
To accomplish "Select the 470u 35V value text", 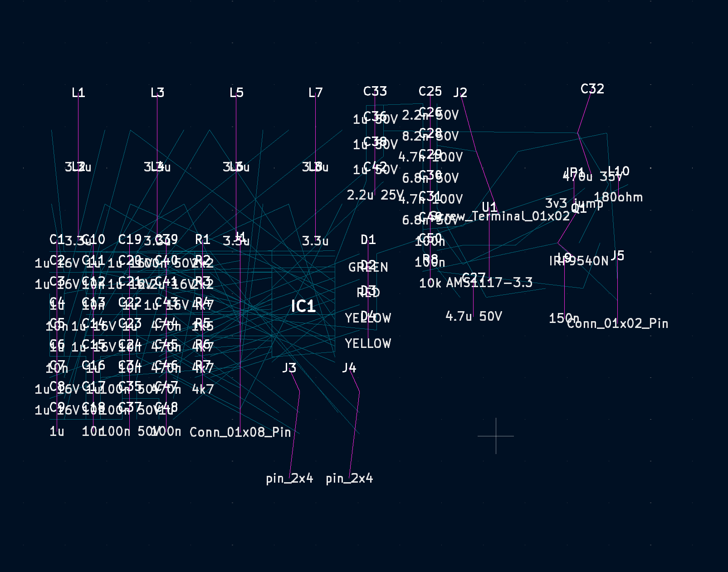I will point(592,176).
